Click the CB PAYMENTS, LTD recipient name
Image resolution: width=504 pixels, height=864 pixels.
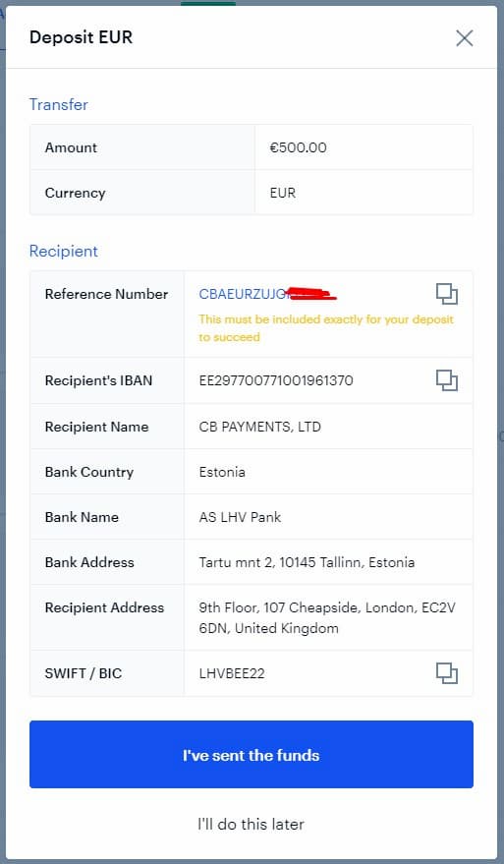coord(260,427)
